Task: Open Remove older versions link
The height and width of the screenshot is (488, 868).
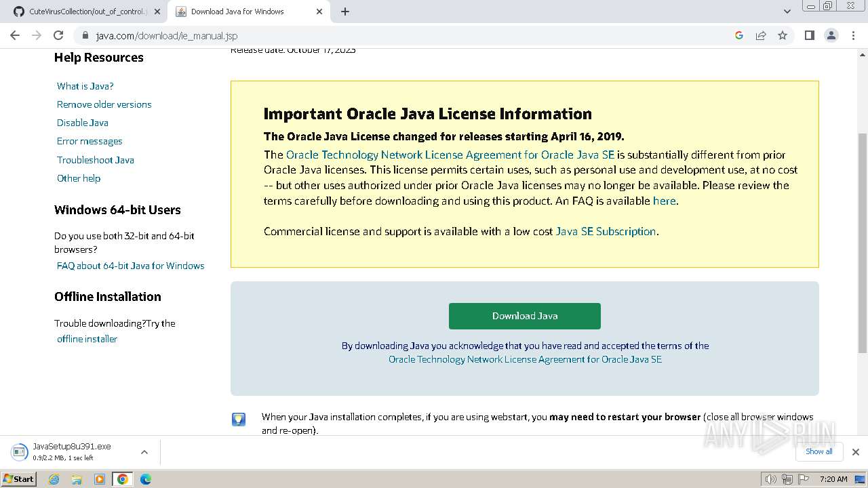Action: pyautogui.click(x=104, y=104)
